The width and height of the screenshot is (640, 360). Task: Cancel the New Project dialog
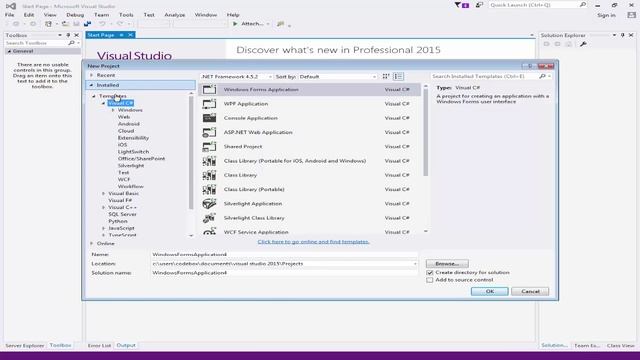[x=530, y=291]
